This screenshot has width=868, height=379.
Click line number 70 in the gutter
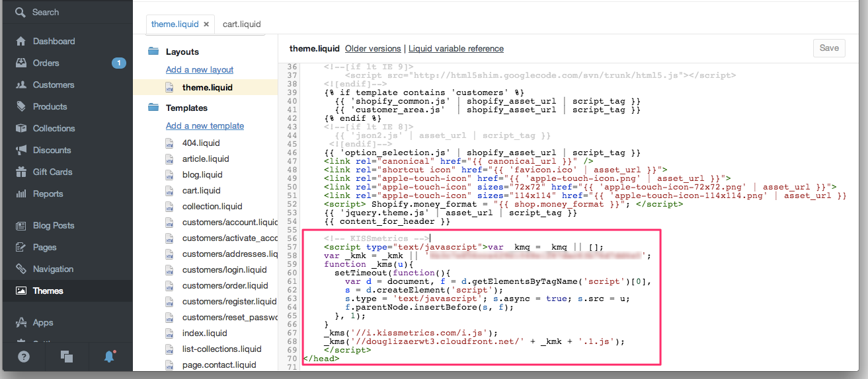pyautogui.click(x=292, y=359)
